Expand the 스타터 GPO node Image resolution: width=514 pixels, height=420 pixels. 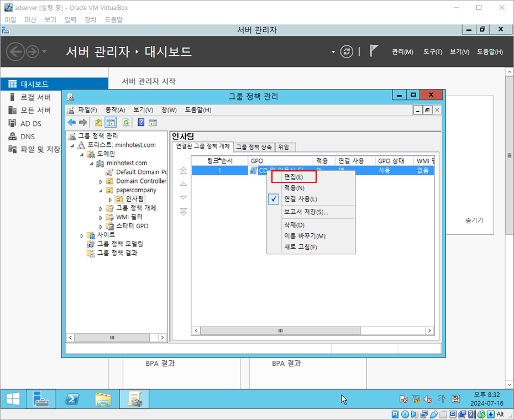(101, 227)
